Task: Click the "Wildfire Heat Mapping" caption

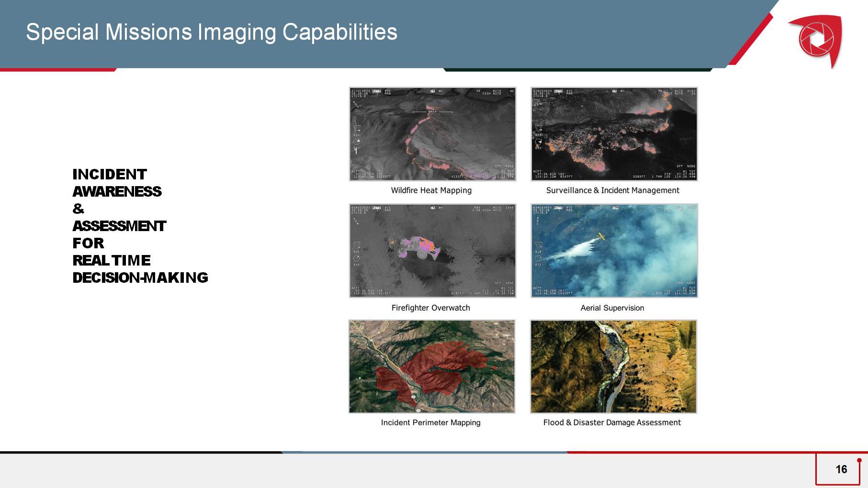Action: click(x=431, y=190)
